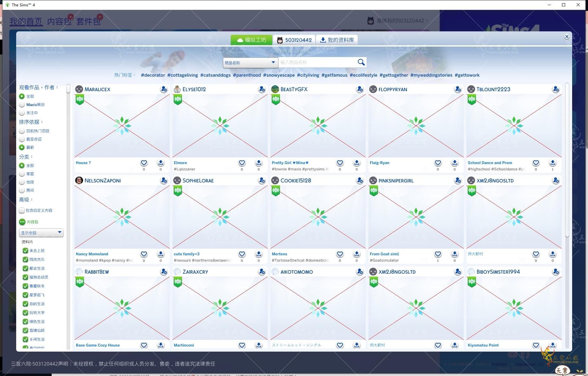The image size is (588, 376).
Task: Follow creator MaraliceX icon
Action: pyautogui.click(x=164, y=89)
